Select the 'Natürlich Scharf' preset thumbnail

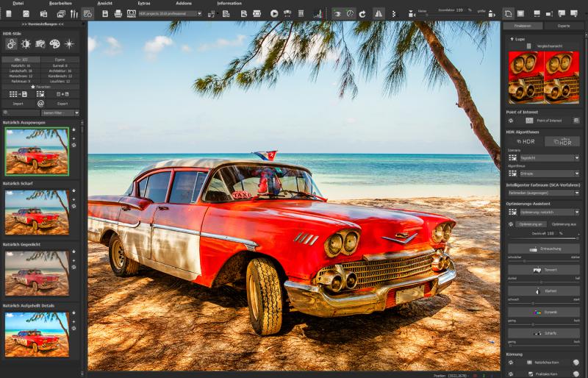(37, 212)
